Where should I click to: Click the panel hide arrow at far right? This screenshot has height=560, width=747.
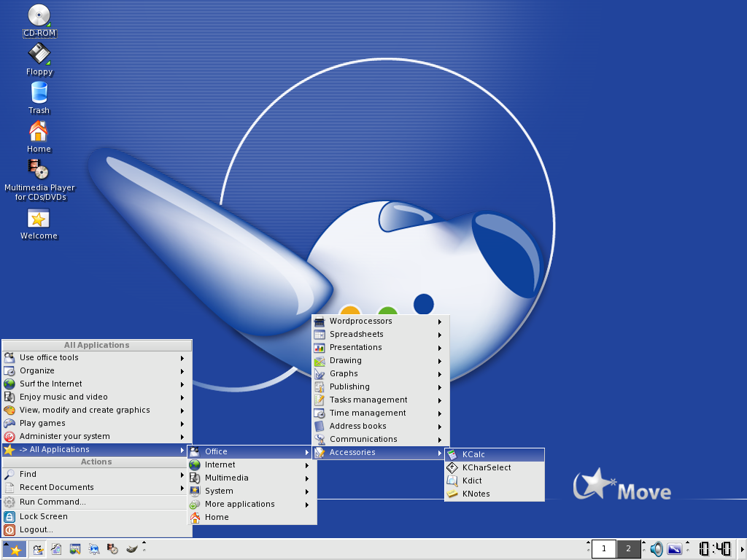click(742, 550)
